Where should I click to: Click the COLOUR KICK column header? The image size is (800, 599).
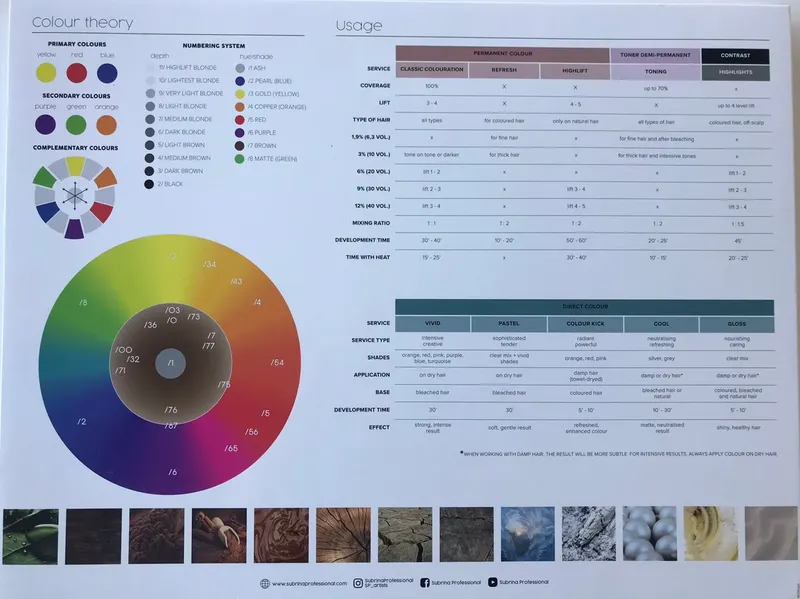point(585,324)
